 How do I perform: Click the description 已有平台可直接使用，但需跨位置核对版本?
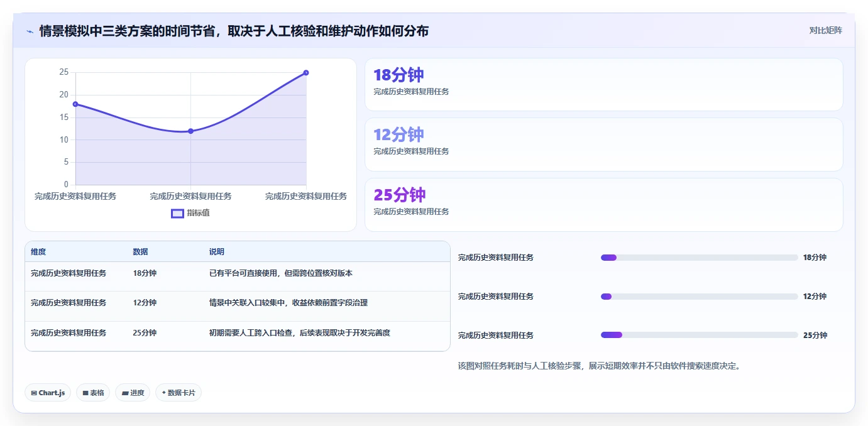[281, 273]
